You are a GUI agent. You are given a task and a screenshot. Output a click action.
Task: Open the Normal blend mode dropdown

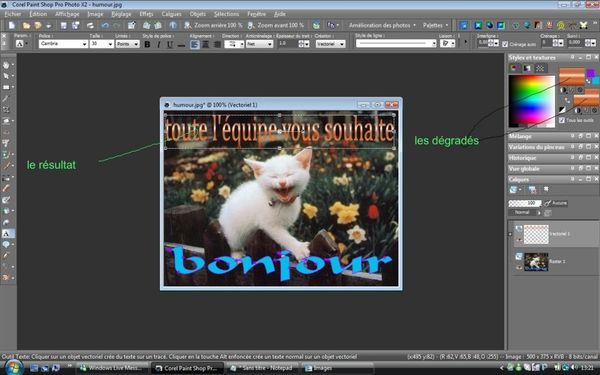point(525,212)
